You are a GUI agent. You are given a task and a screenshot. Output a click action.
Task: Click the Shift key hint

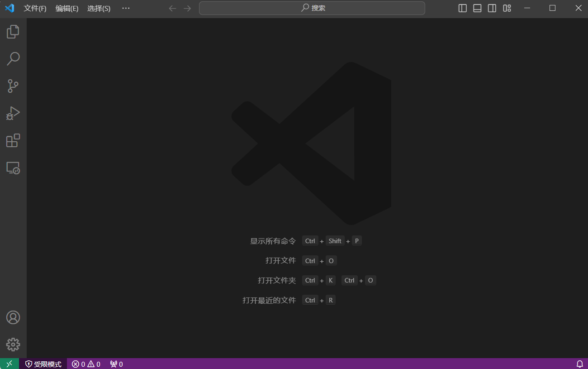click(335, 241)
